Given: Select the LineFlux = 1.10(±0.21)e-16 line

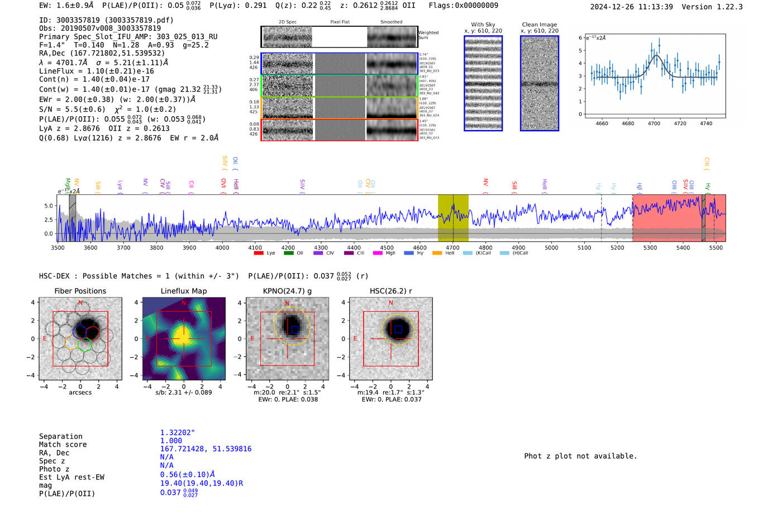Looking at the screenshot, I should pyautogui.click(x=97, y=71).
